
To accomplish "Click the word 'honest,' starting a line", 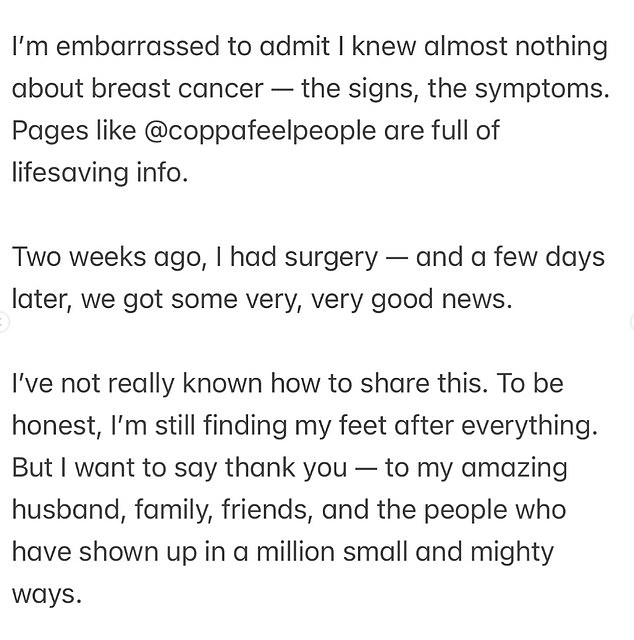I will 57,426.
